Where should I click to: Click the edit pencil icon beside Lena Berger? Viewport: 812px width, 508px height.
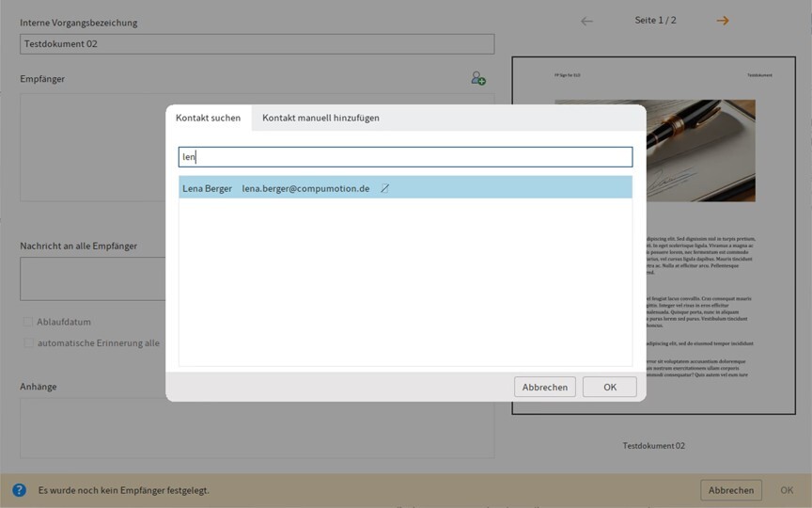[x=384, y=189]
